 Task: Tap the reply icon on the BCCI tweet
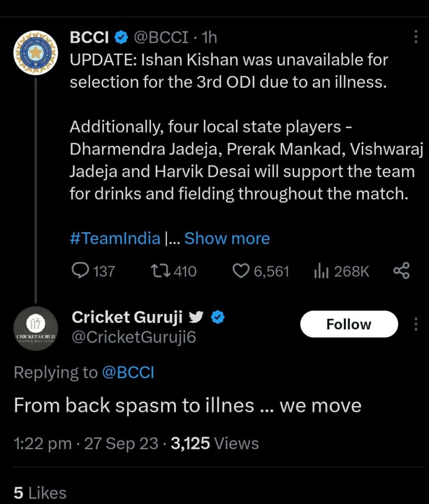(x=80, y=270)
